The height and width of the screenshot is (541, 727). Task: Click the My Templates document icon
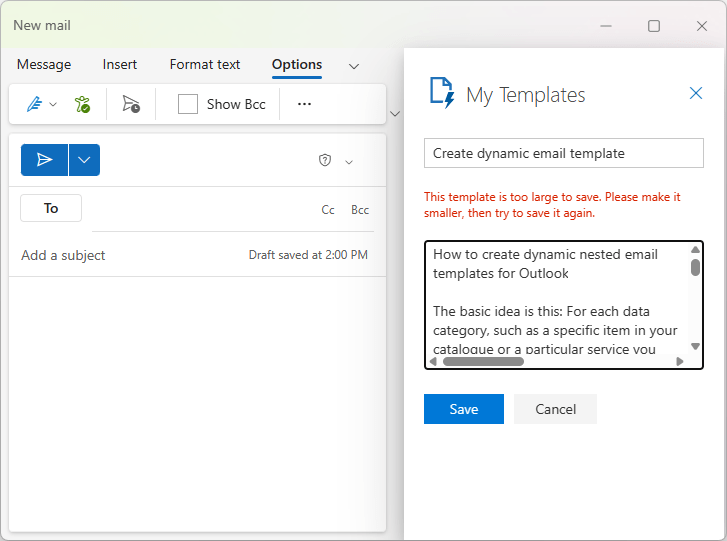441,93
